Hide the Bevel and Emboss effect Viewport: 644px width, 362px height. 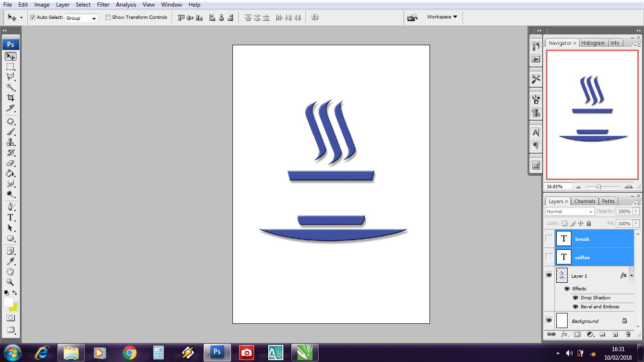[576, 306]
